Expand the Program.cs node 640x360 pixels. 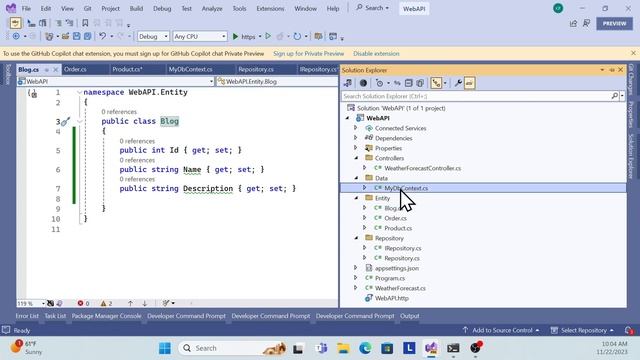(x=356, y=278)
